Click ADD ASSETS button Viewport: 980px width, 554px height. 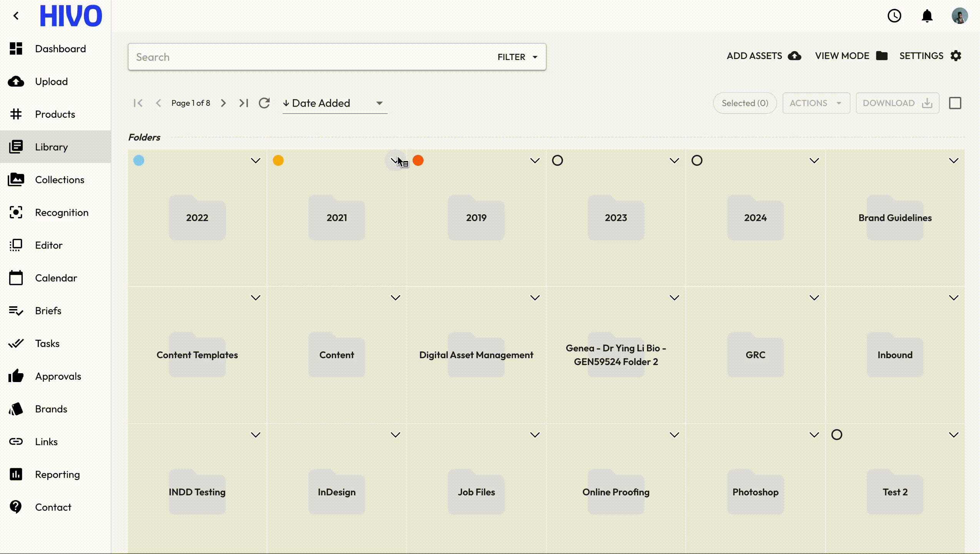pos(763,56)
